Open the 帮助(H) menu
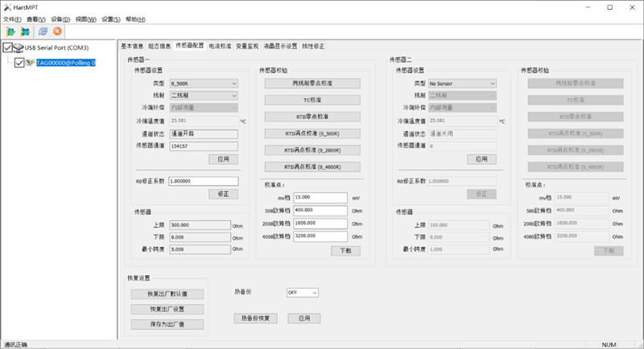The width and height of the screenshot is (644, 349). [x=135, y=19]
